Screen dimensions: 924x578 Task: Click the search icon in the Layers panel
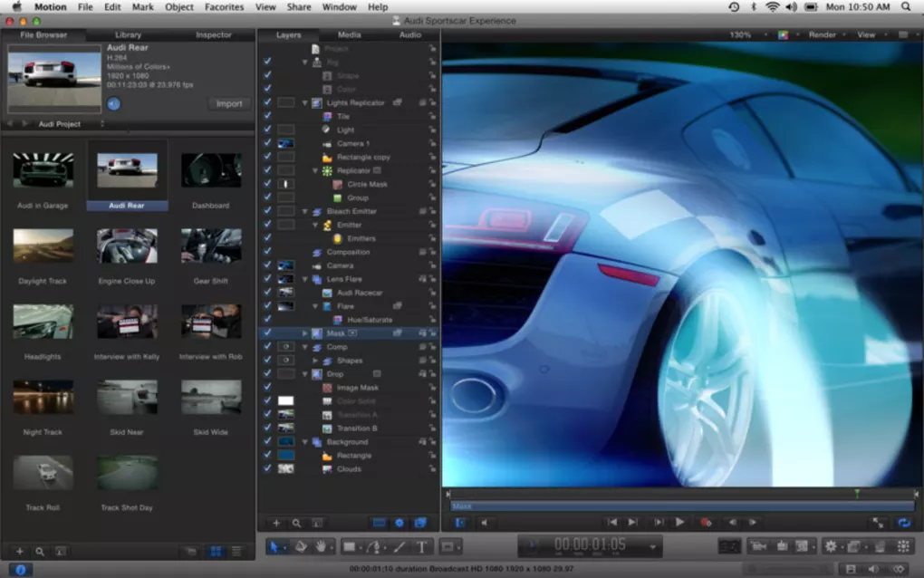pyautogui.click(x=295, y=524)
